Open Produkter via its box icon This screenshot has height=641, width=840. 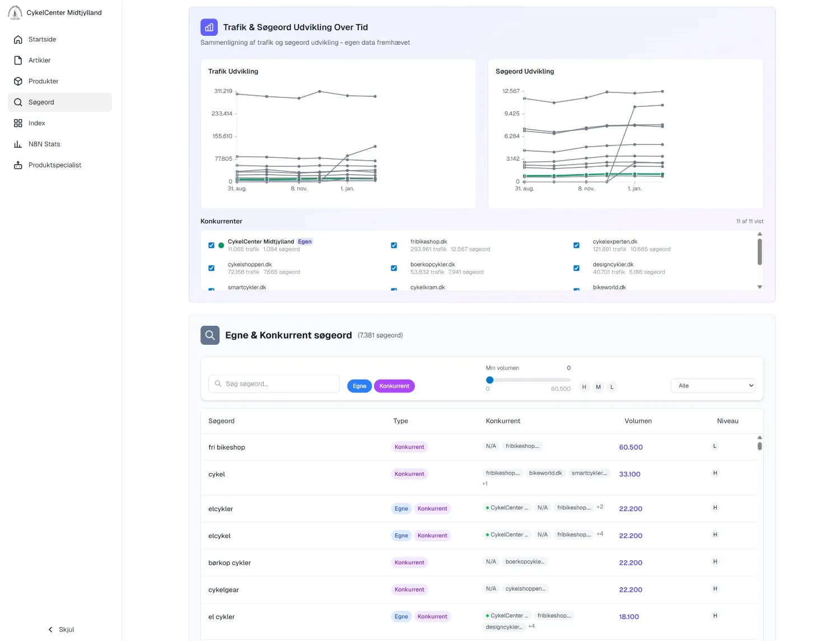[x=18, y=81]
